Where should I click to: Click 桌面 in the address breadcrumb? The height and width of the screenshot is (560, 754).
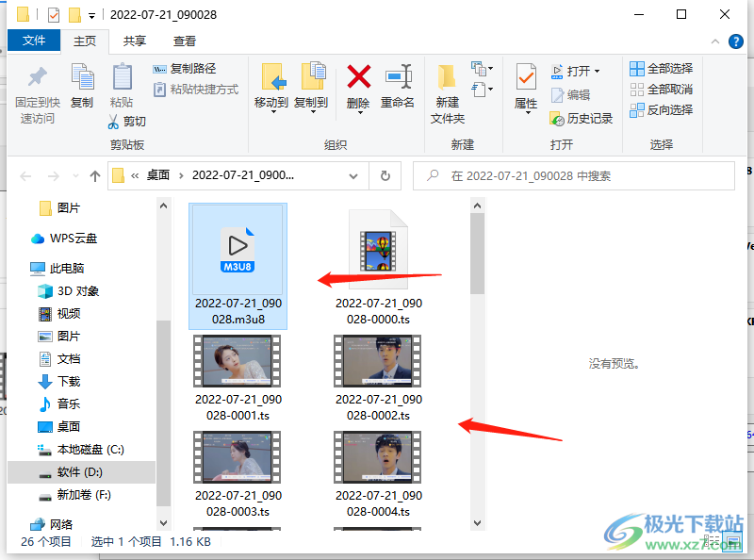pos(158,175)
